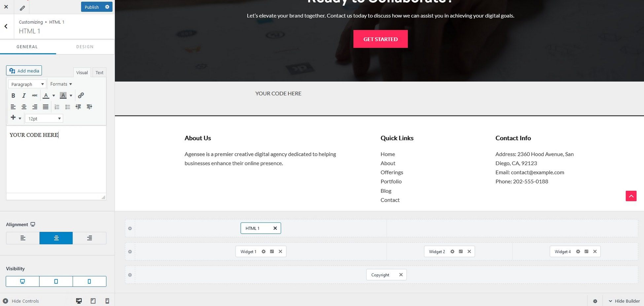
Task: Click the Alignment responsive device icon
Action: (33, 224)
